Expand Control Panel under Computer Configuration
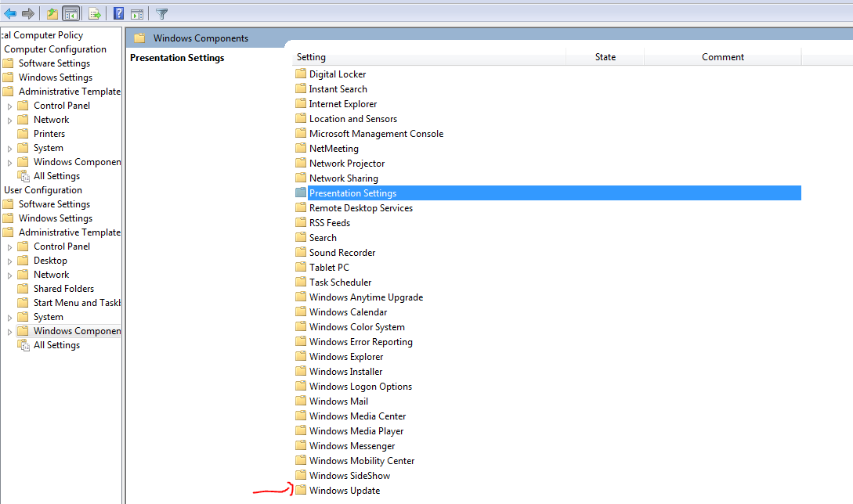Image resolution: width=853 pixels, height=504 pixels. click(x=9, y=106)
